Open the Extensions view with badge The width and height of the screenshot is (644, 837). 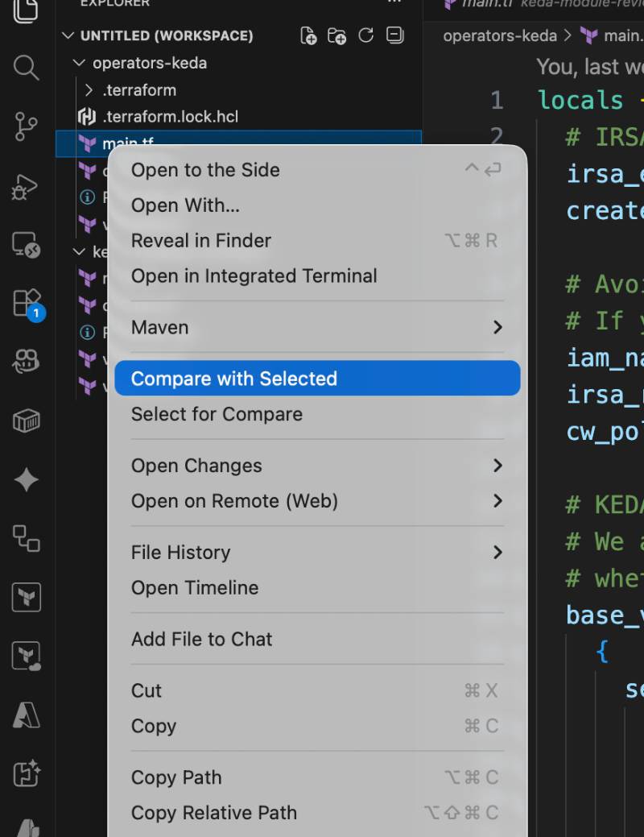pyautogui.click(x=26, y=304)
